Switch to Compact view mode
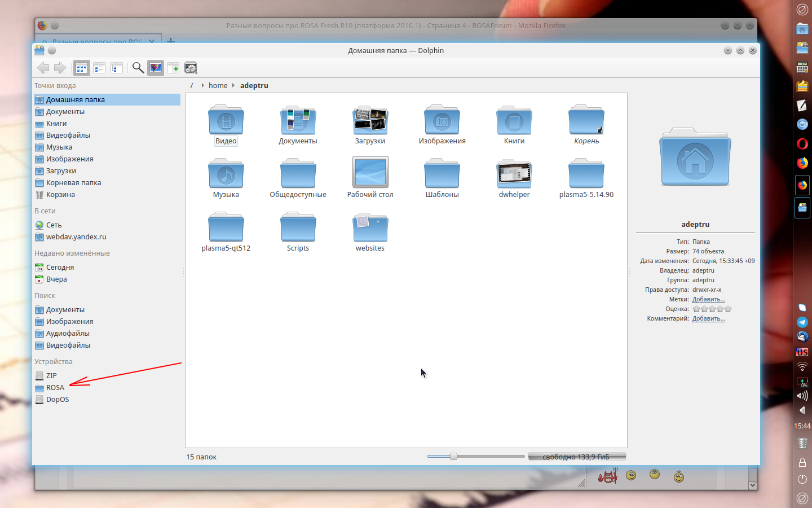The height and width of the screenshot is (508, 812). point(99,68)
